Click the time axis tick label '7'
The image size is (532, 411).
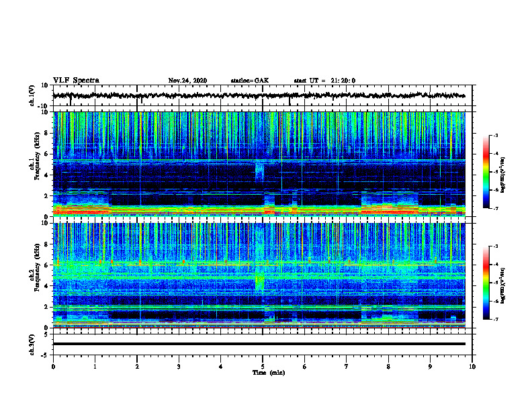point(347,367)
